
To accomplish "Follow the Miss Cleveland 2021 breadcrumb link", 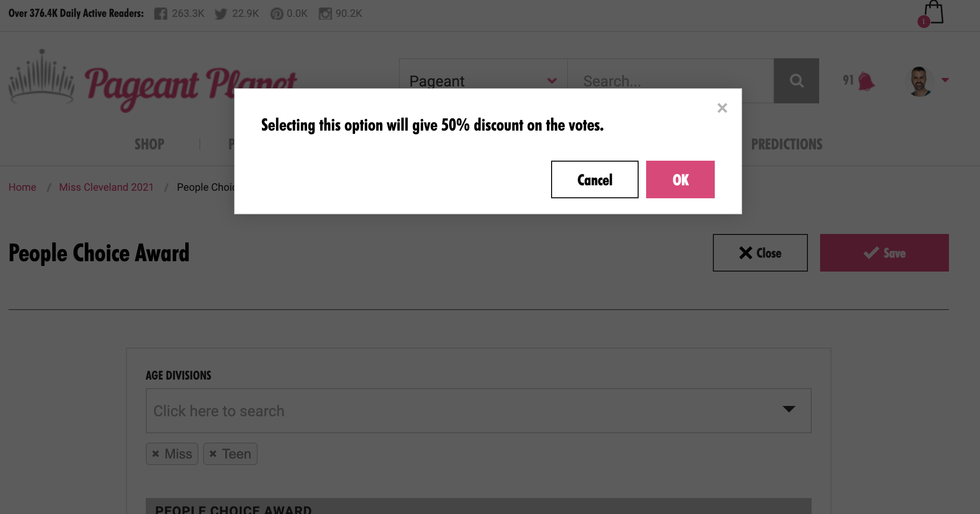I will point(106,187).
